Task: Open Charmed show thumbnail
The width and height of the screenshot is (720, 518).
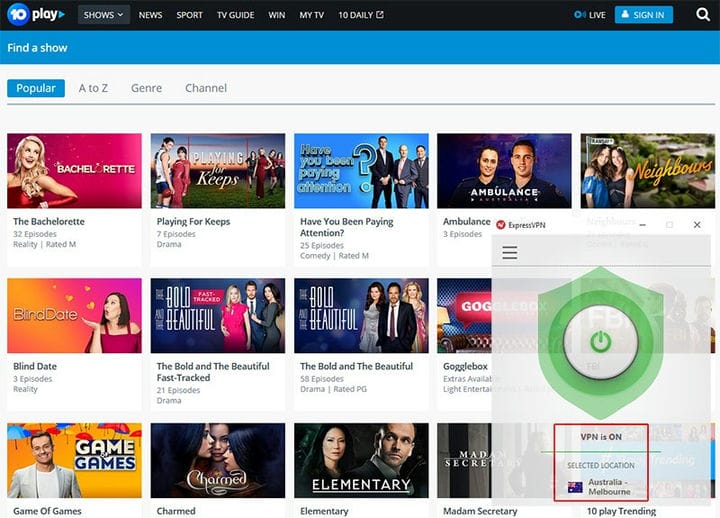Action: click(x=218, y=461)
